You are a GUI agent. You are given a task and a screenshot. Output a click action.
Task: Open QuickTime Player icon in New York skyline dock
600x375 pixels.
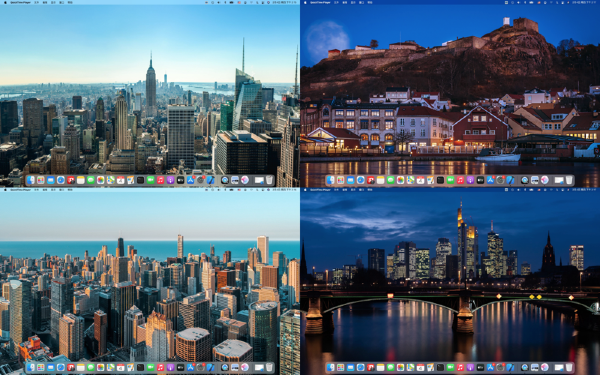(x=225, y=180)
